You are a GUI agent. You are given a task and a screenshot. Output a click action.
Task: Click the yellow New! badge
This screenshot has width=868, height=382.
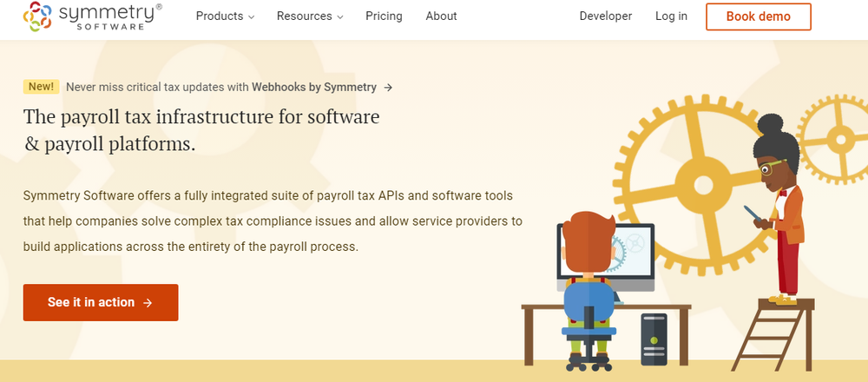pos(41,86)
